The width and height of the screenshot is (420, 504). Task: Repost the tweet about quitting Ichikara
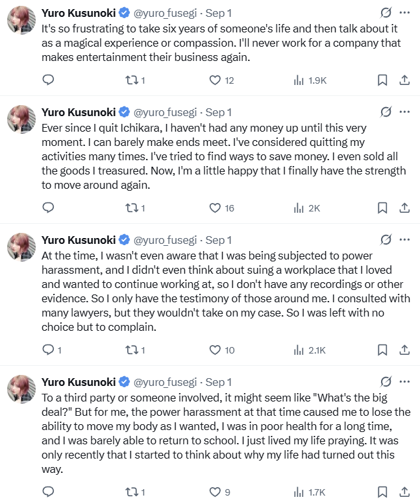pyautogui.click(x=132, y=208)
